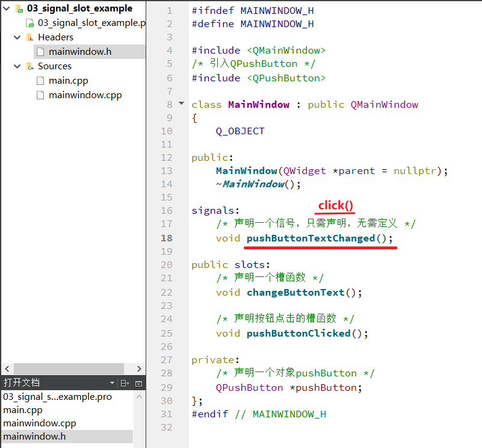Collapse the Sources folder
The image size is (482, 448).
(x=17, y=66)
